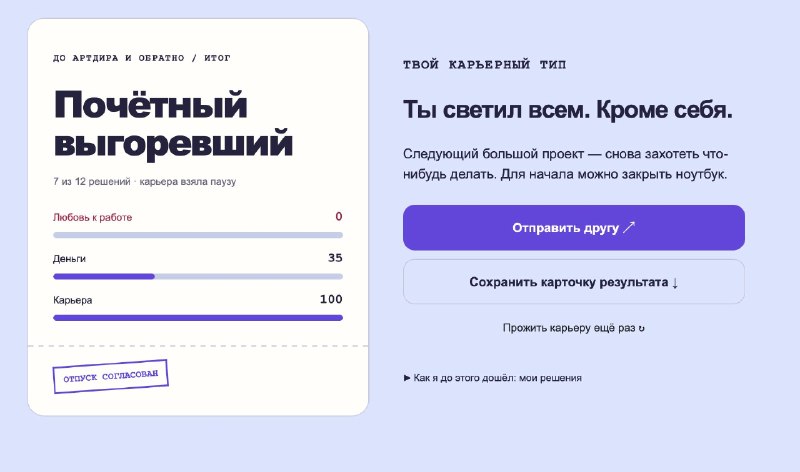Click the Прожить карьеру ещё раз link
The width and height of the screenshot is (800, 472).
pyautogui.click(x=573, y=328)
